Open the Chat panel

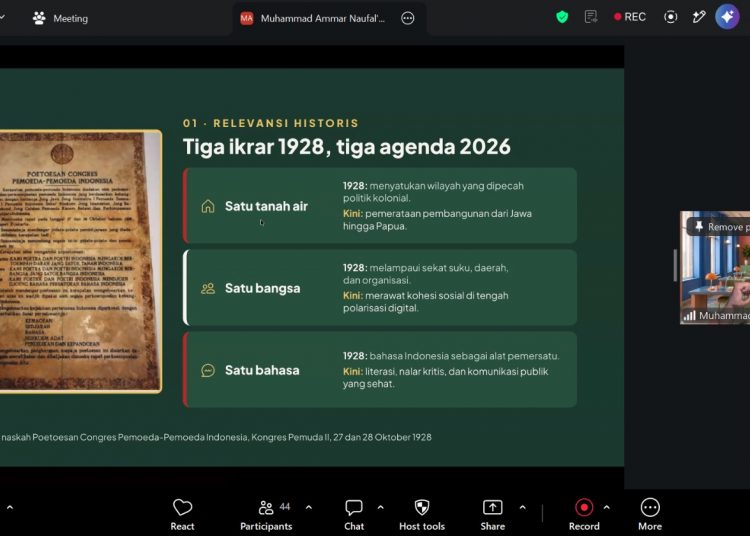click(354, 514)
